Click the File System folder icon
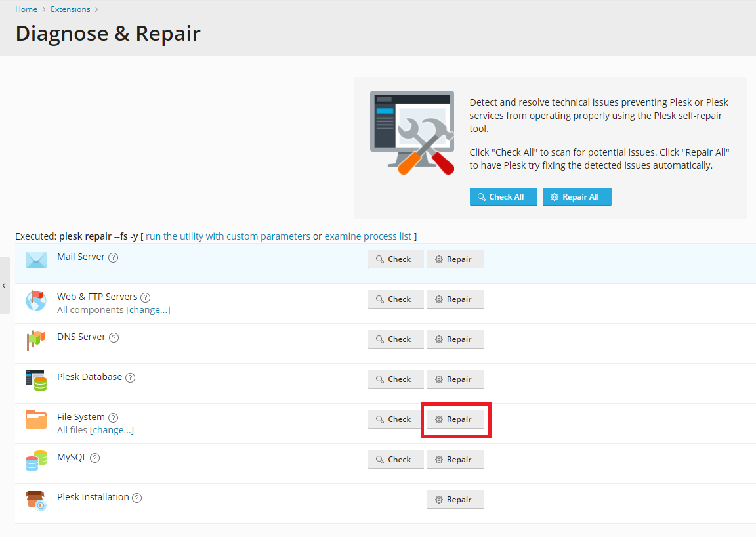This screenshot has height=537, width=756. [36, 419]
